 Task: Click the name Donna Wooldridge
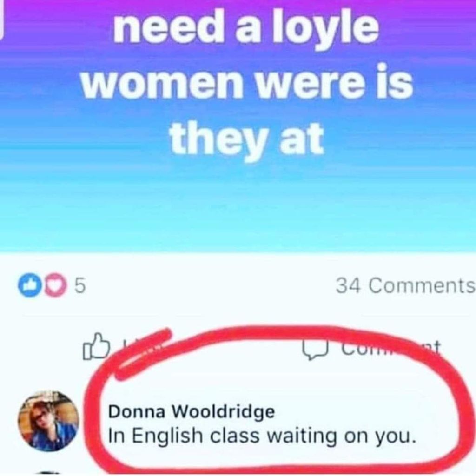point(192,412)
